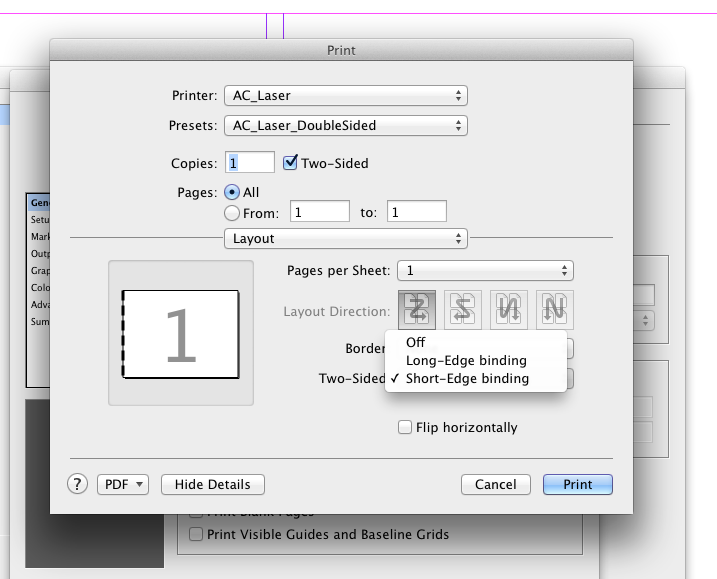Open the Presets dropdown AC_Laser_DoubleSided
The height and width of the screenshot is (579, 717).
(346, 126)
